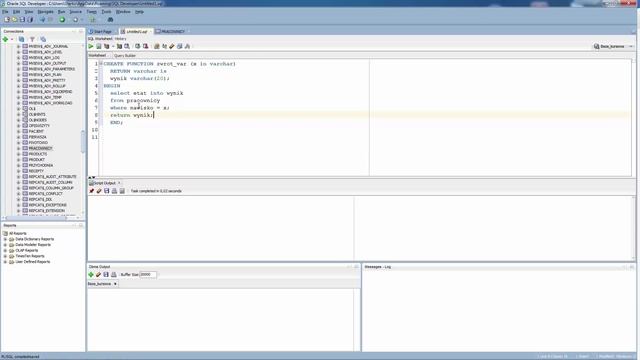The height and width of the screenshot is (360, 640).
Task: Open the worksheet connection selector dropdown at top right
Action: (631, 47)
